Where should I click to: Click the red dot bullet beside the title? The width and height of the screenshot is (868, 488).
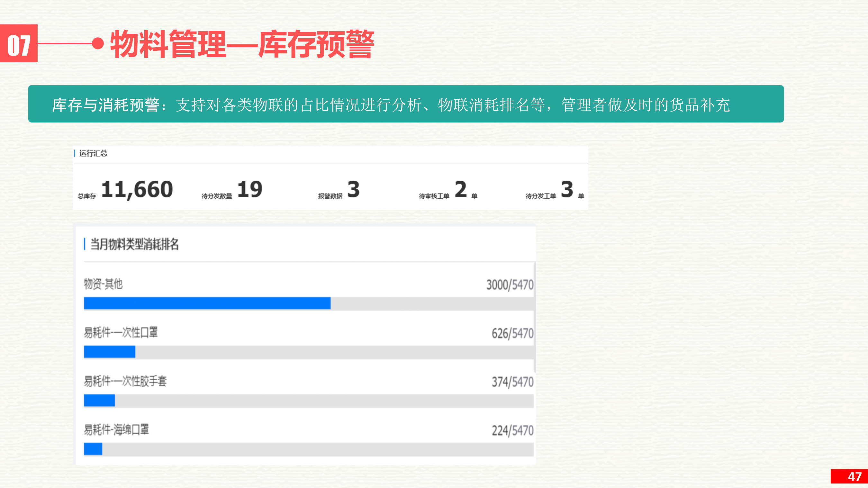click(98, 43)
